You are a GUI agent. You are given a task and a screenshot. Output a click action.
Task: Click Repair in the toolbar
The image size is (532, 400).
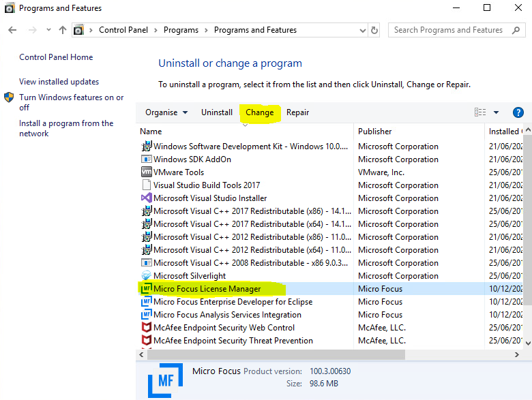297,112
